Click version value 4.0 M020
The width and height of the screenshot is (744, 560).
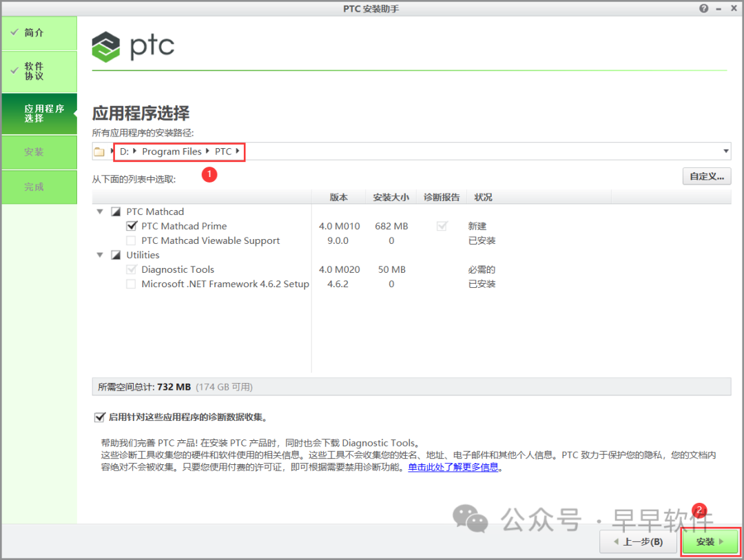tap(339, 269)
